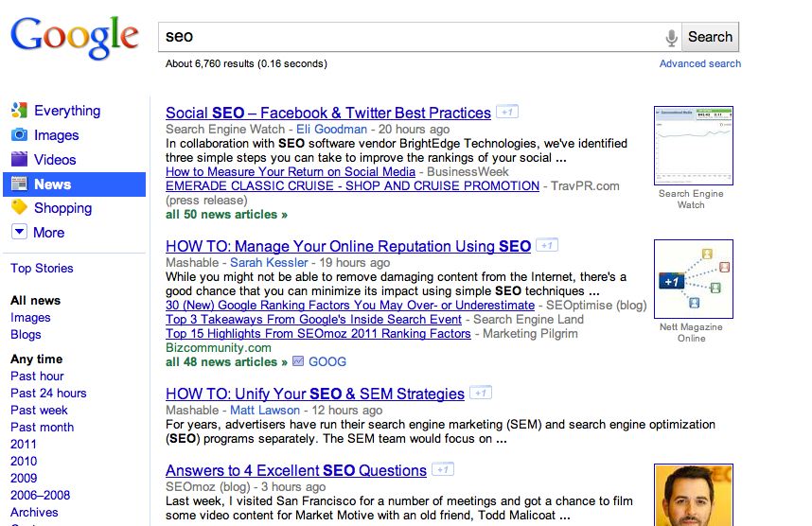The image size is (812, 526).
Task: Click the Shopping tag icon
Action: click(19, 208)
